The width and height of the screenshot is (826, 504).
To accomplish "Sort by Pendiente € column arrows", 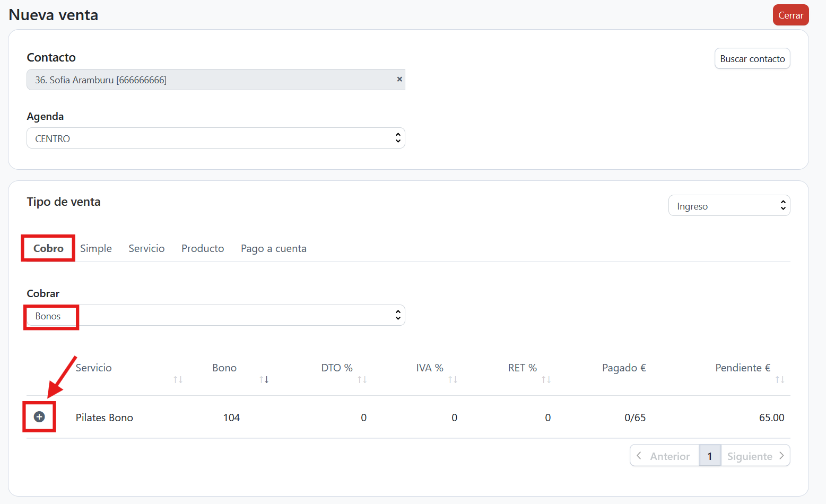I will point(779,379).
